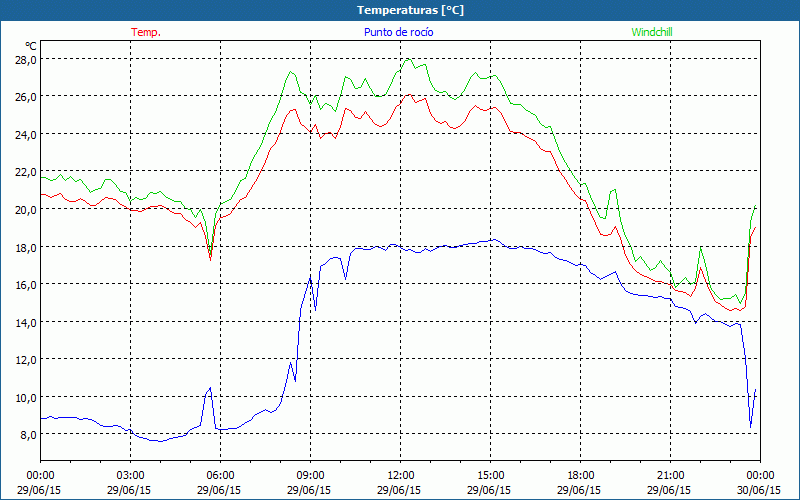This screenshot has width=800, height=500.
Task: Click the 06:00 time axis label
Action: coord(220,476)
